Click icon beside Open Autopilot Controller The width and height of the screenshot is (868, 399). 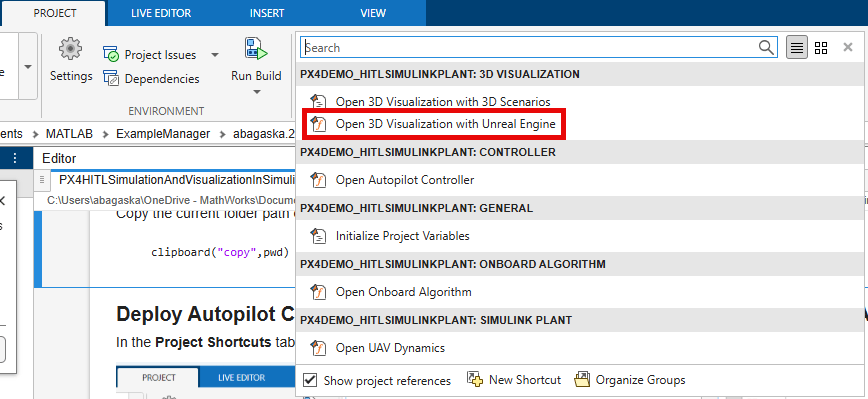click(318, 180)
